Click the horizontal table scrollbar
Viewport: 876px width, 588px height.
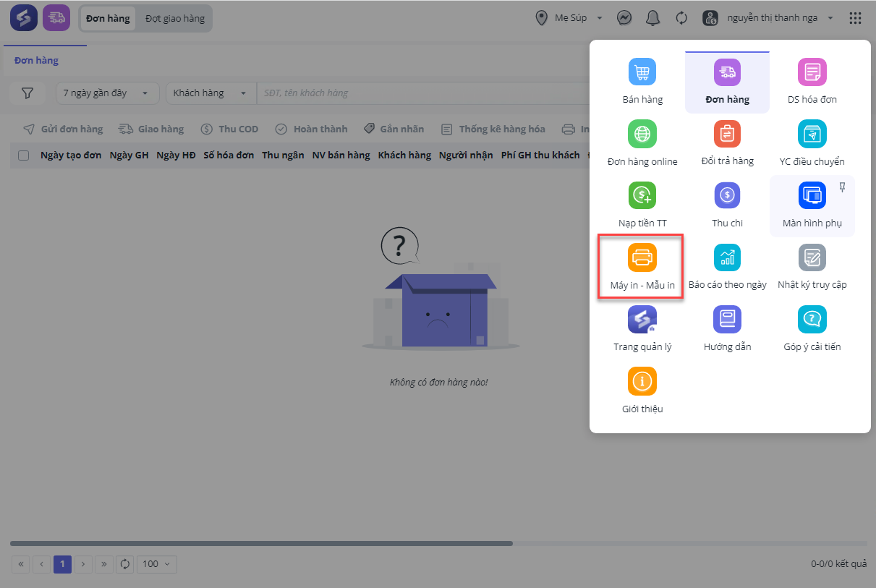coord(261,543)
